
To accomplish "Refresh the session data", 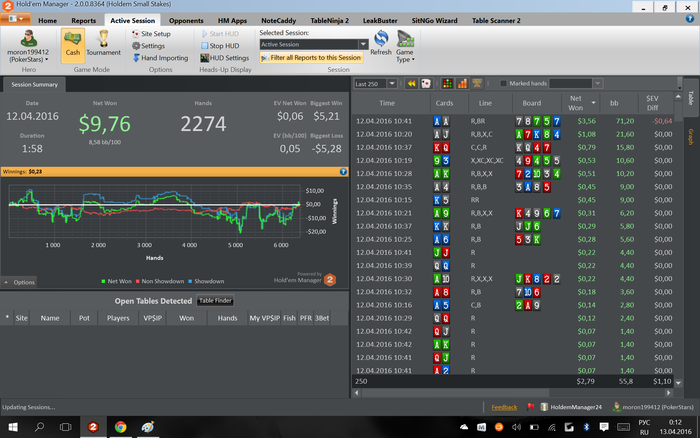I will (381, 43).
